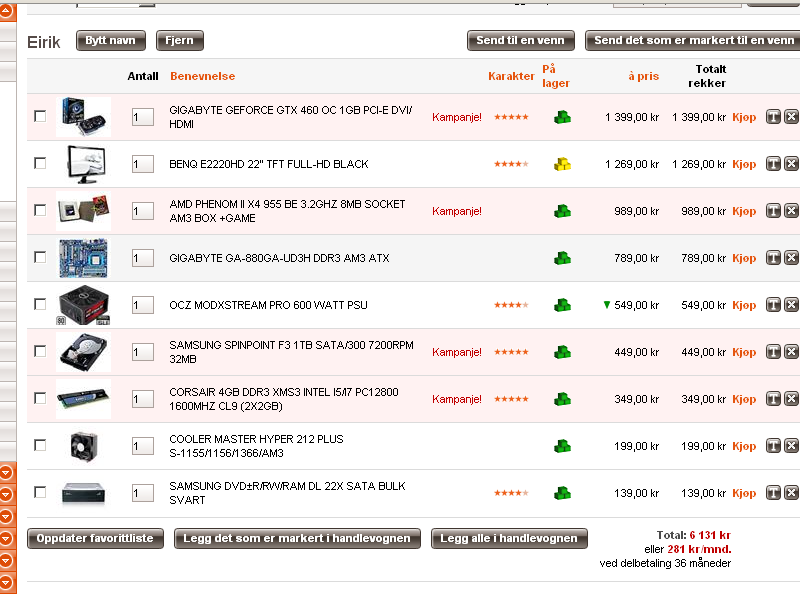This screenshot has height=600, width=800.
Task: Remove SAMSUNG SPINPOINT F3 with X icon
Action: 791,352
